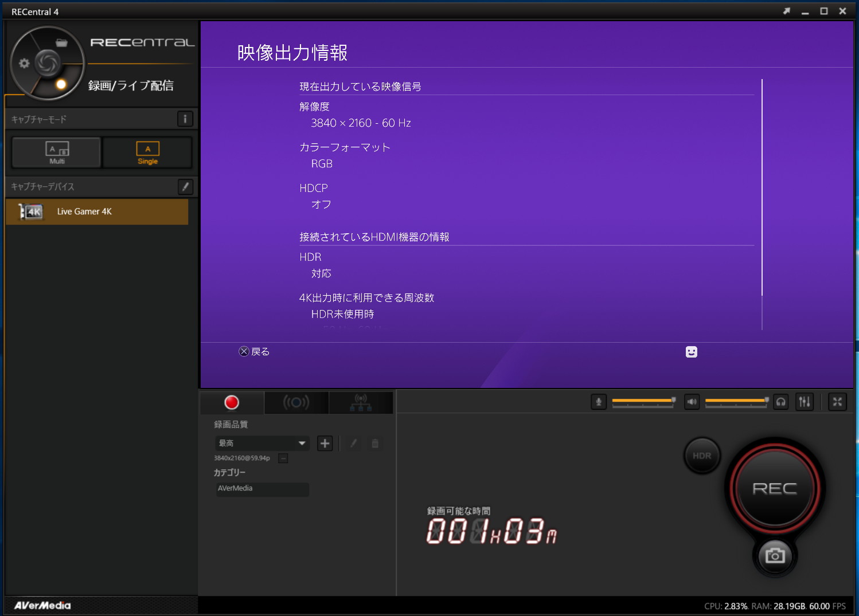Click the AVerMedia logo at bottom left

[x=42, y=606]
